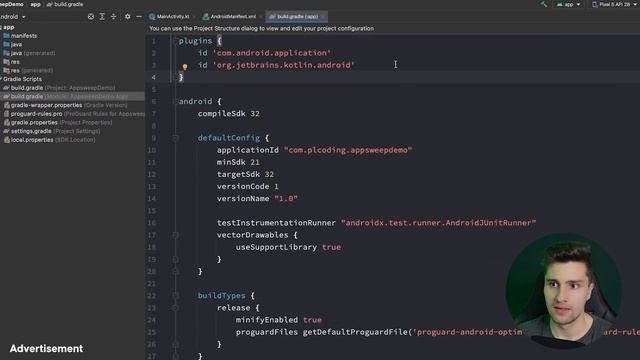Switch to the AndroidManifest.xml tab
Screen dimensions: 640x360
click(230, 17)
